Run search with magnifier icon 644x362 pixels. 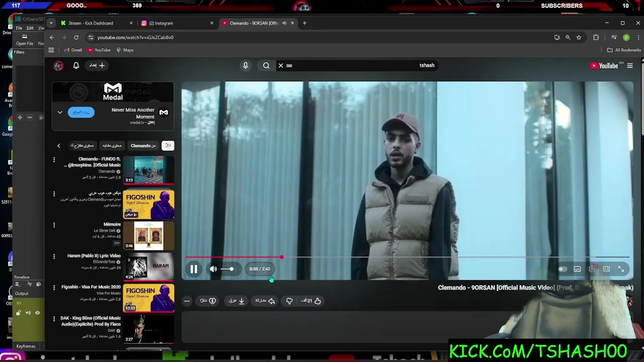pyautogui.click(x=266, y=65)
